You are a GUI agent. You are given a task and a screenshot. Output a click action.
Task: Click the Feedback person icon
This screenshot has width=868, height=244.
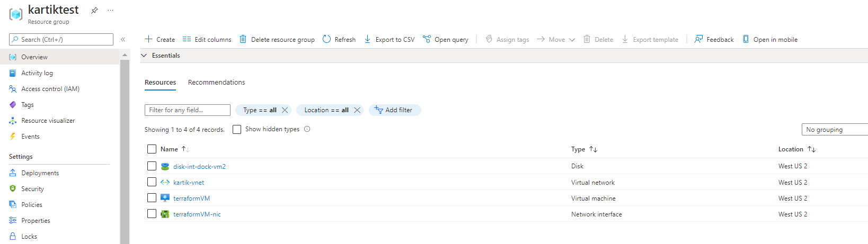pyautogui.click(x=698, y=39)
